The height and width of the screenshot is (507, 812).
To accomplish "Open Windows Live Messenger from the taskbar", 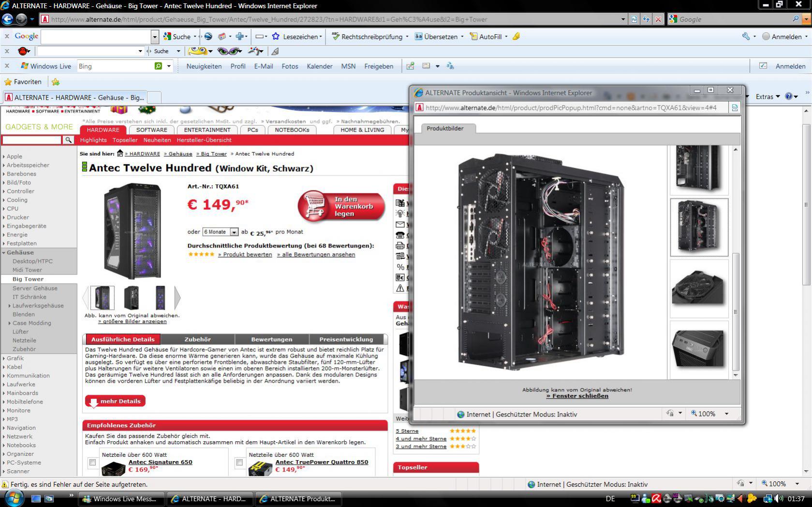I will pyautogui.click(x=121, y=499).
